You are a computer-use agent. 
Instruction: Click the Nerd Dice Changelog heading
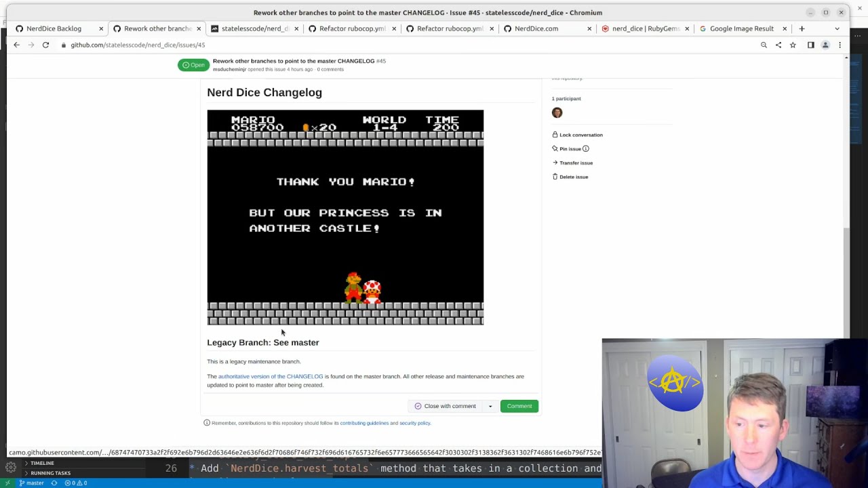coord(264,92)
